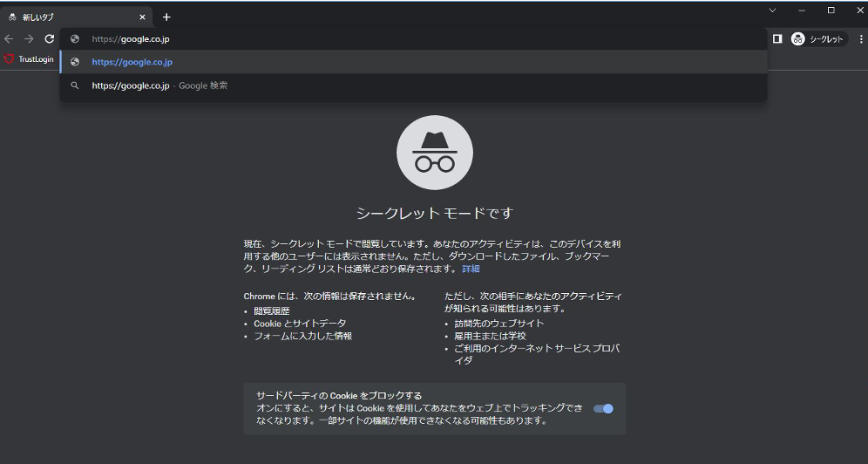This screenshot has height=464, width=868.
Task: Click the TrustLogin bookmark favicon
Action: 9,59
